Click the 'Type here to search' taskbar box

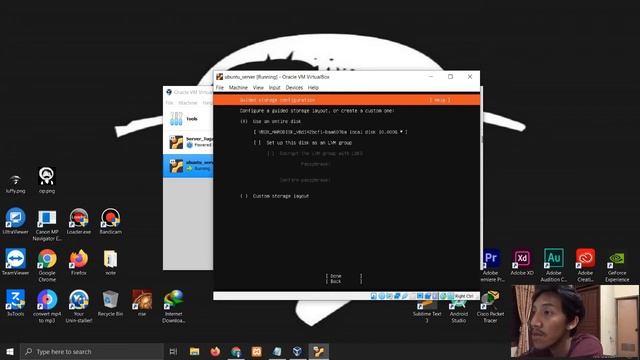tap(92, 351)
